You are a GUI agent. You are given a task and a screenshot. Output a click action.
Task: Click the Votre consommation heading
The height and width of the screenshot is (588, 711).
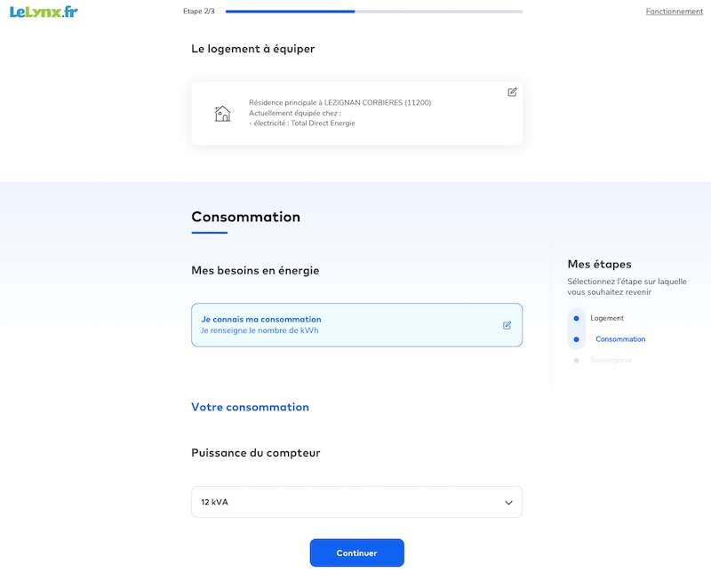pyautogui.click(x=251, y=407)
